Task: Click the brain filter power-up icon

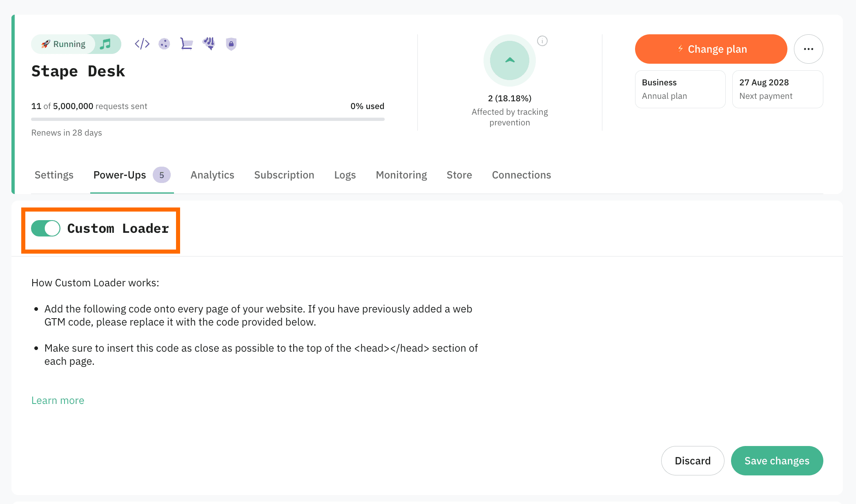Action: [209, 43]
